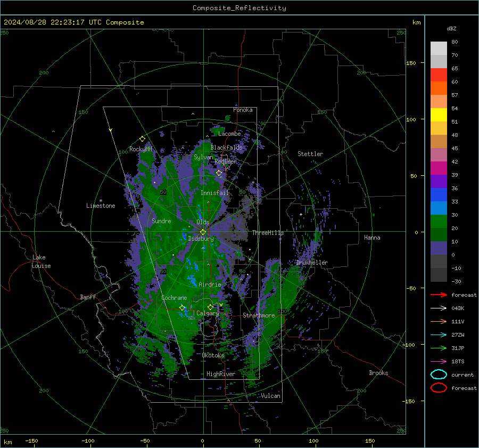Click the Strathmore label
Image resolution: width=479 pixels, height=448 pixels.
pyautogui.click(x=259, y=315)
